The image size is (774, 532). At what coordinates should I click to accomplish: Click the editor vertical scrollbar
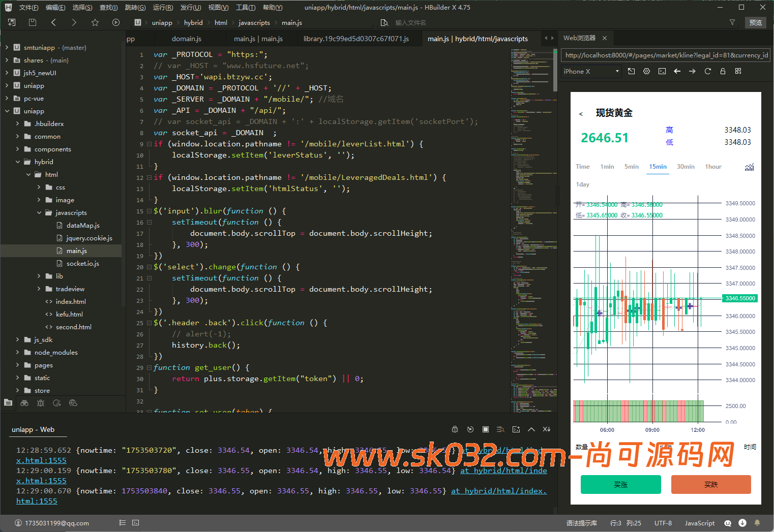[x=555, y=71]
